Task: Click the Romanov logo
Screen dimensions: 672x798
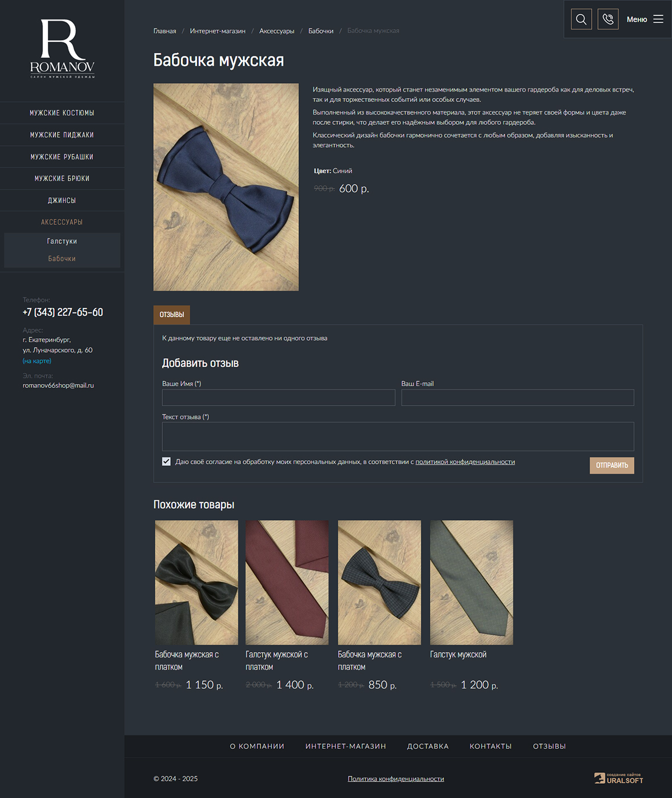Action: pyautogui.click(x=62, y=48)
